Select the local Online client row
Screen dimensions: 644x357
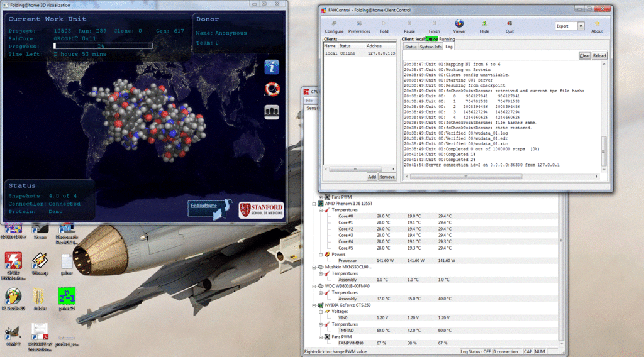(x=360, y=53)
